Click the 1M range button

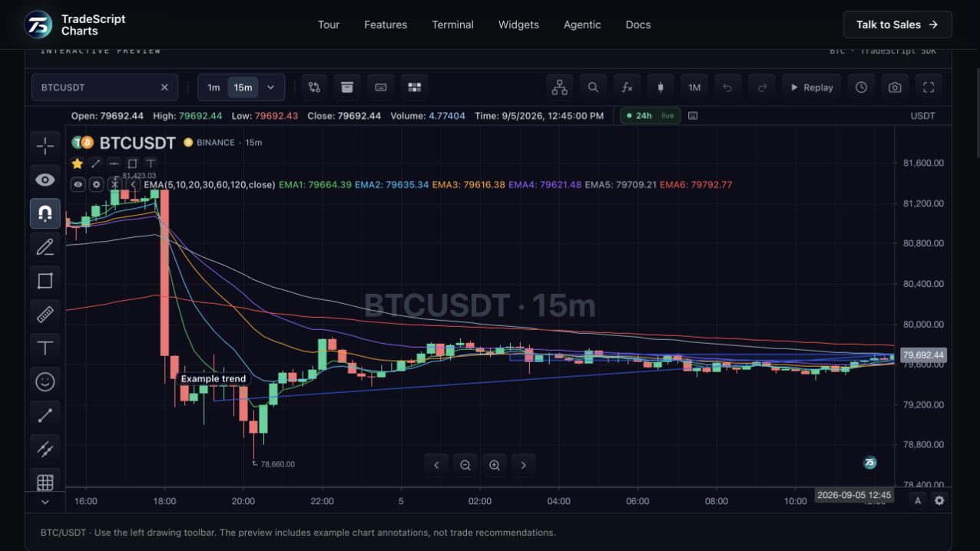click(x=694, y=87)
